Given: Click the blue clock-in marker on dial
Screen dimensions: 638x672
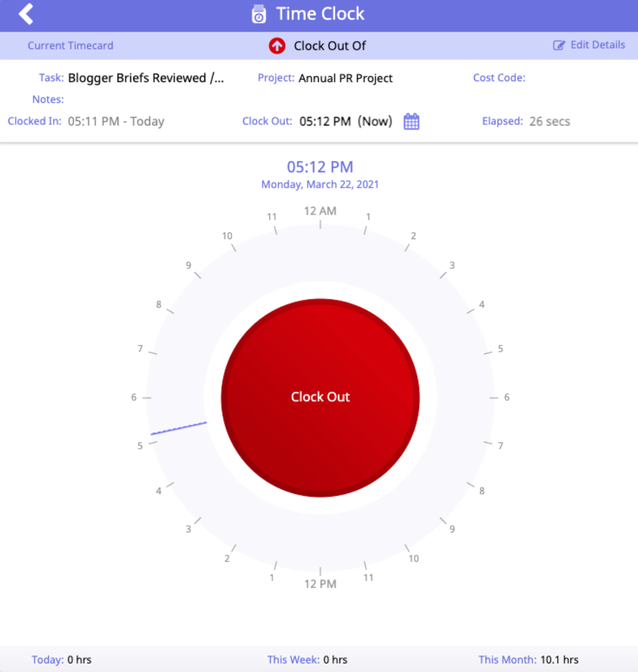Looking at the screenshot, I should (x=179, y=428).
